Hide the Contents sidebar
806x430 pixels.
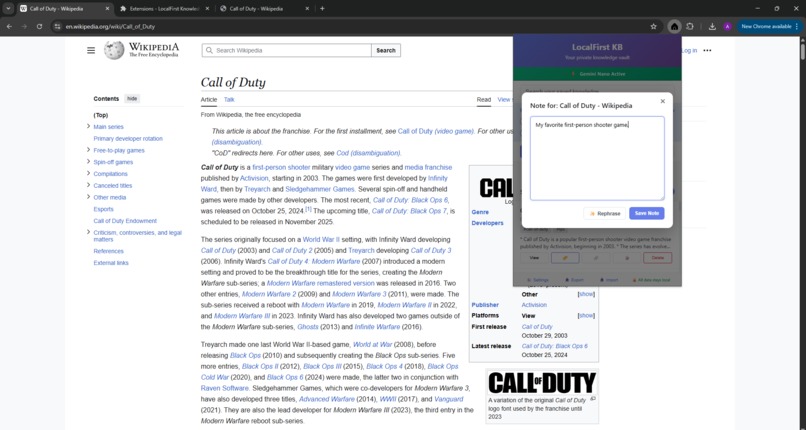coord(132,99)
